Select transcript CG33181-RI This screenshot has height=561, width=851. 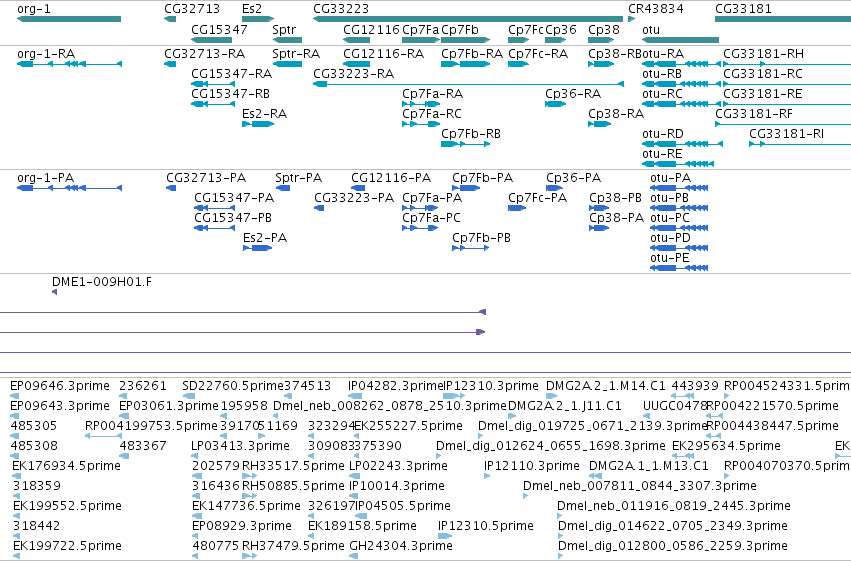tap(800, 144)
